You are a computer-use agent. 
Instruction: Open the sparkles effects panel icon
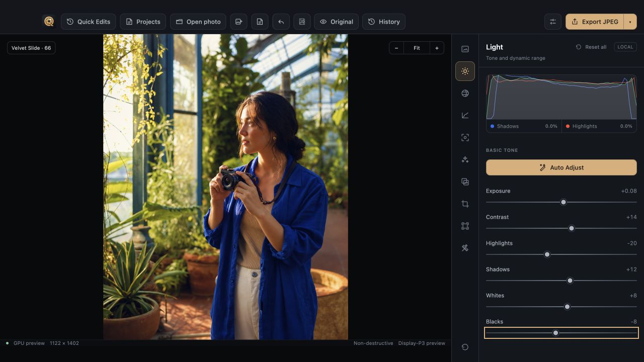[x=465, y=159]
